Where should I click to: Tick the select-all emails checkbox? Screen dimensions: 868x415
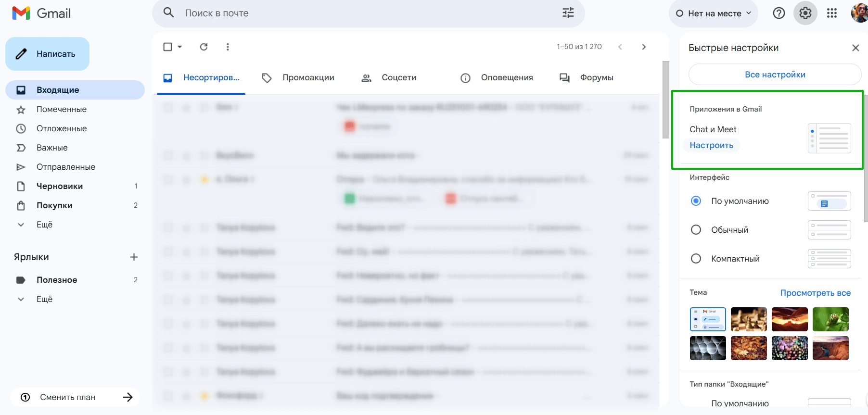tap(168, 47)
